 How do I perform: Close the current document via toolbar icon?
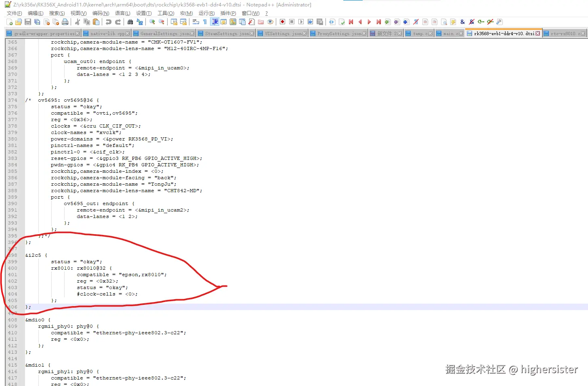[46, 22]
